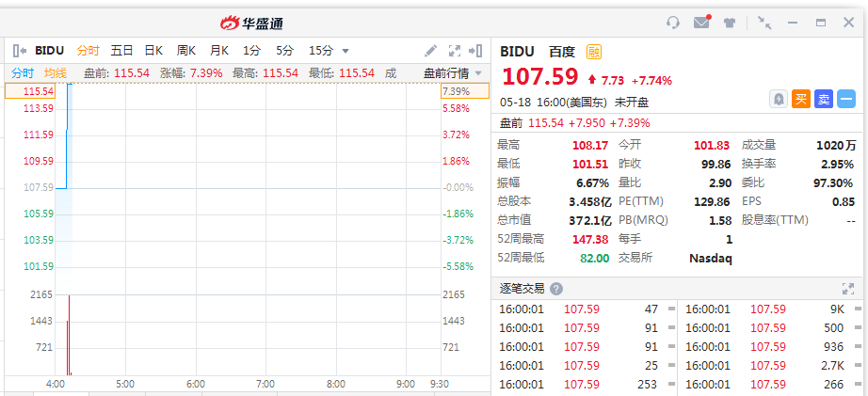Expand more time intervals after 15分
Viewport: 868px width, 396px height.
click(x=346, y=51)
